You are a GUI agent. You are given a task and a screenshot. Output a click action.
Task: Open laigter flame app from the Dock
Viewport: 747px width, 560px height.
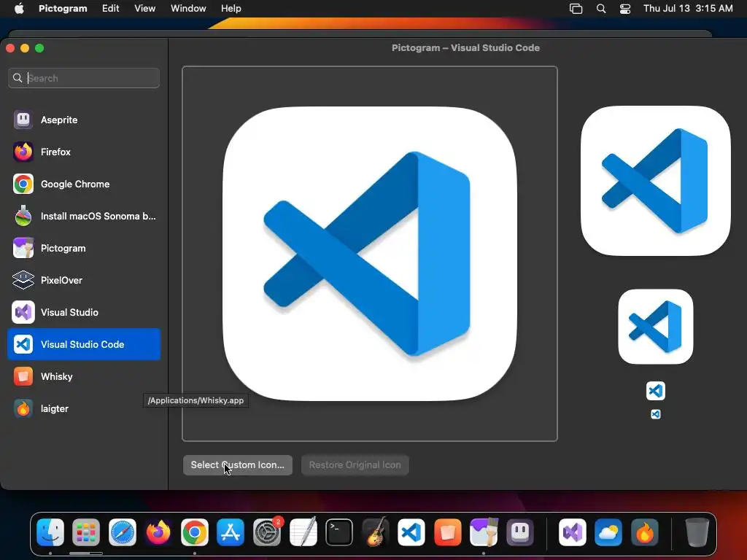click(645, 532)
